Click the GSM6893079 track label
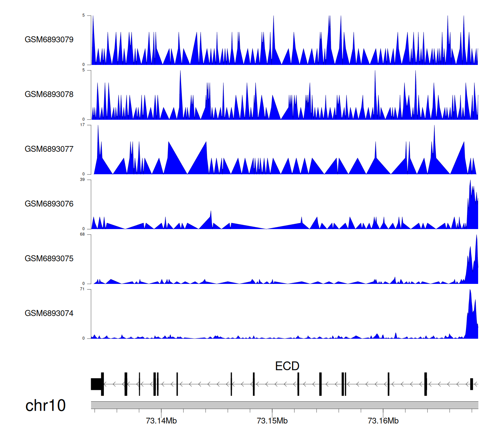 point(49,40)
